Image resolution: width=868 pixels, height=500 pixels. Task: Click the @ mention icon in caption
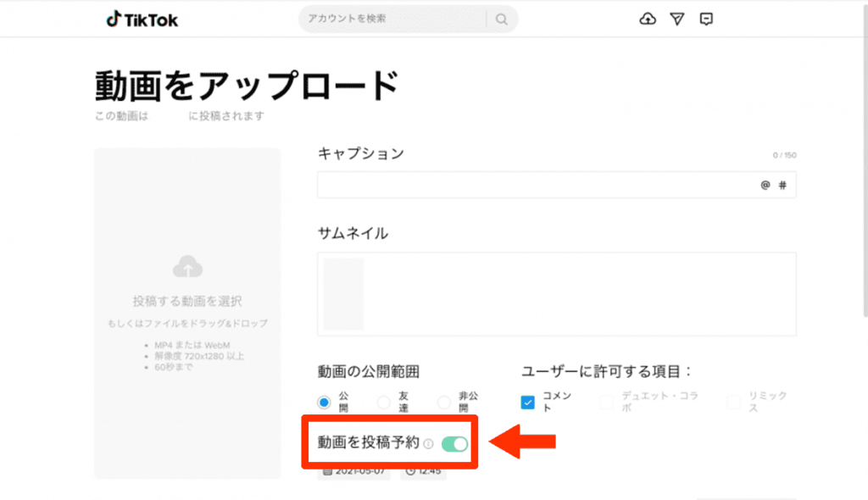click(x=765, y=186)
